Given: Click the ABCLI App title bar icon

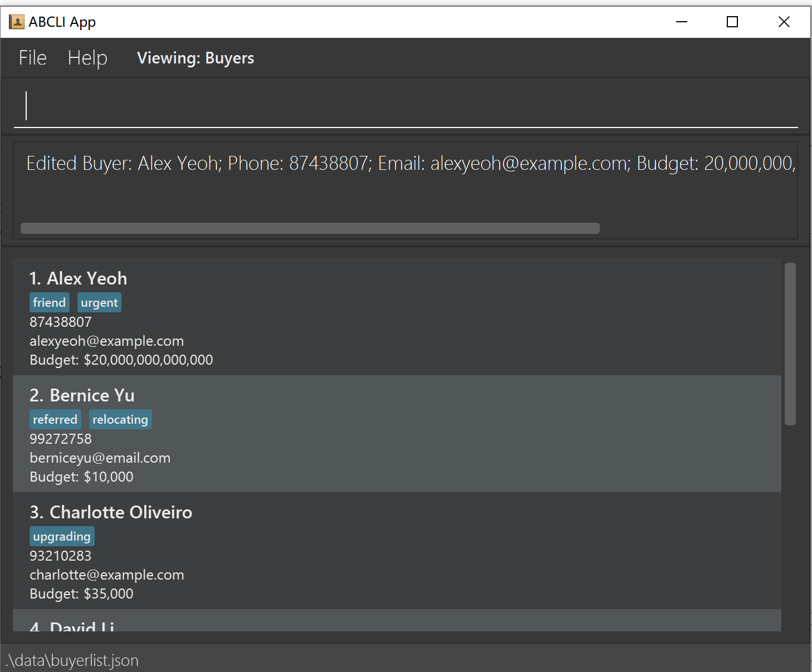Looking at the screenshot, I should (x=17, y=22).
